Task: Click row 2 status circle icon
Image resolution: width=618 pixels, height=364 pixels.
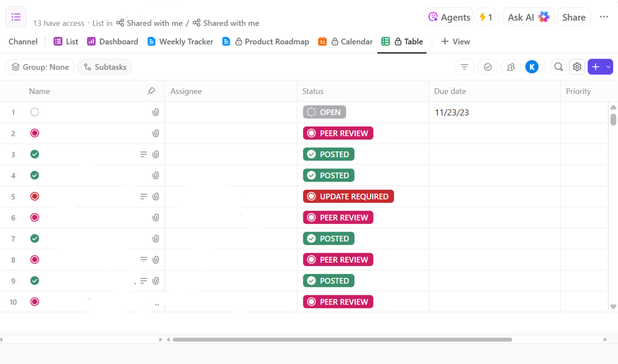Action: [x=34, y=133]
